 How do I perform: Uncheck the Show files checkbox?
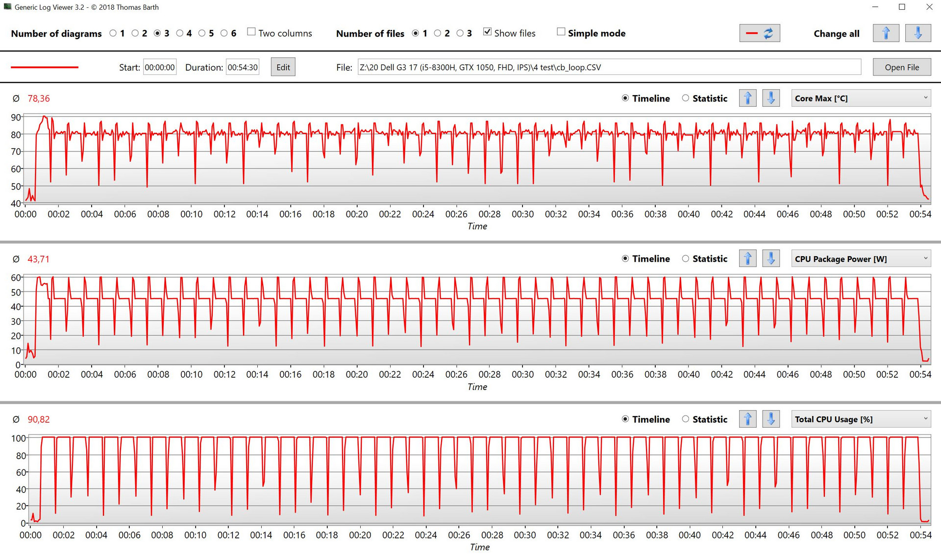(x=487, y=32)
